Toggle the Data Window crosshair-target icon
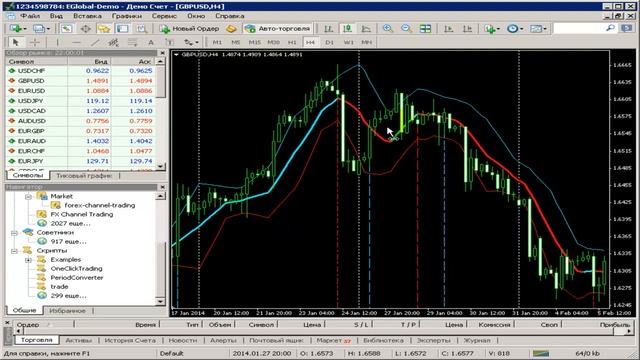640x360 pixels. 85,29
